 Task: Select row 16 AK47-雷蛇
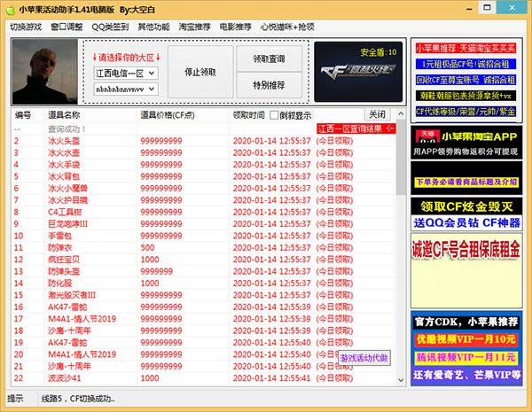click(x=204, y=307)
